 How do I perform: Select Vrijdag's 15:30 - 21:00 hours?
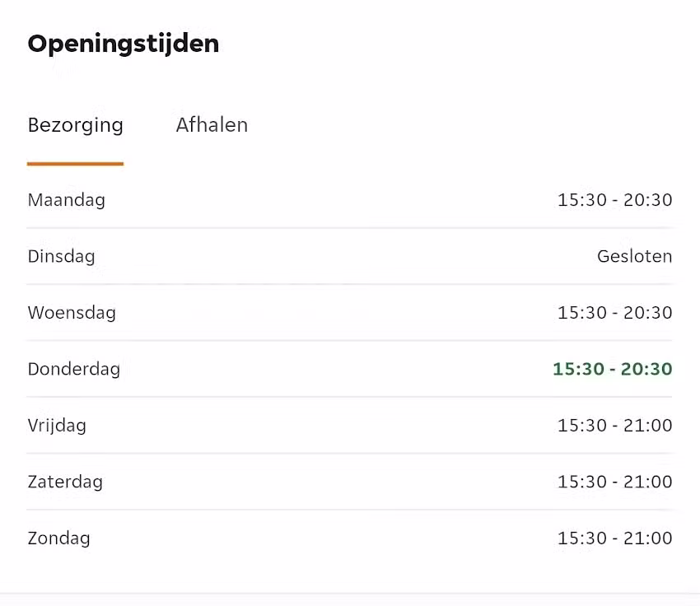(x=614, y=426)
